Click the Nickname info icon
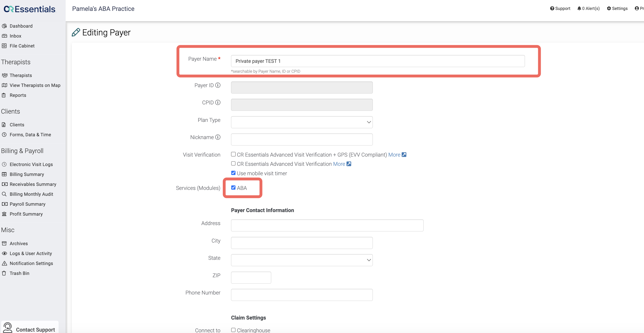This screenshot has width=644, height=333. tap(218, 137)
